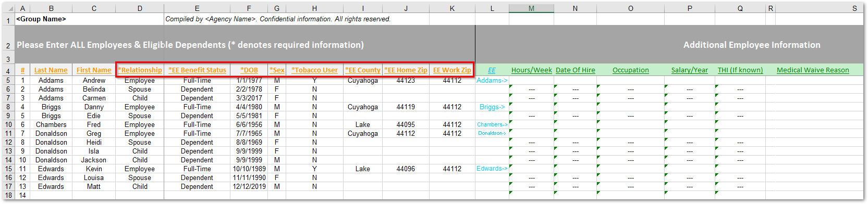
Task: Select the first name cell 'Jackson'
Action: [94, 160]
